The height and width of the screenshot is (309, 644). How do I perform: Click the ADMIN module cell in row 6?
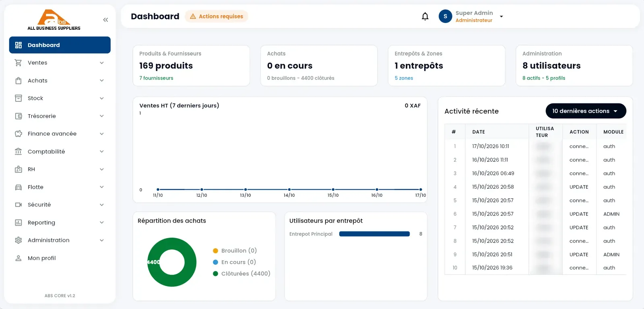(611, 214)
